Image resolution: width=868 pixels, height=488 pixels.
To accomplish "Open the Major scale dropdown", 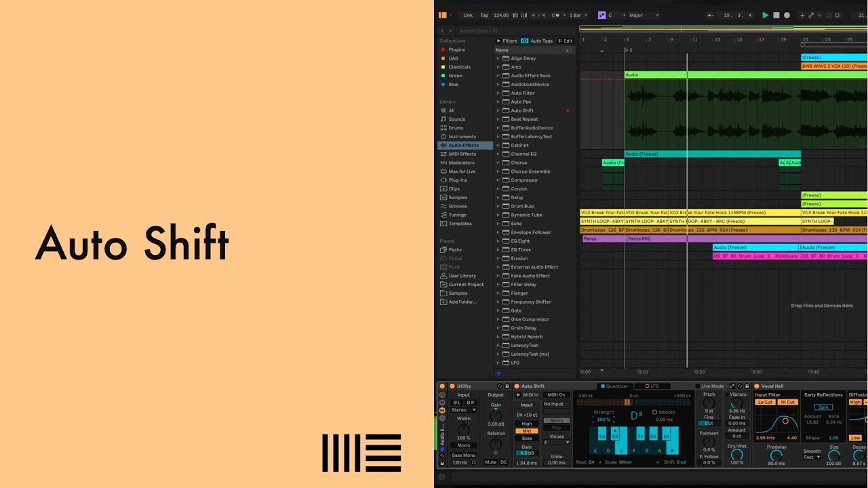I will click(x=644, y=15).
